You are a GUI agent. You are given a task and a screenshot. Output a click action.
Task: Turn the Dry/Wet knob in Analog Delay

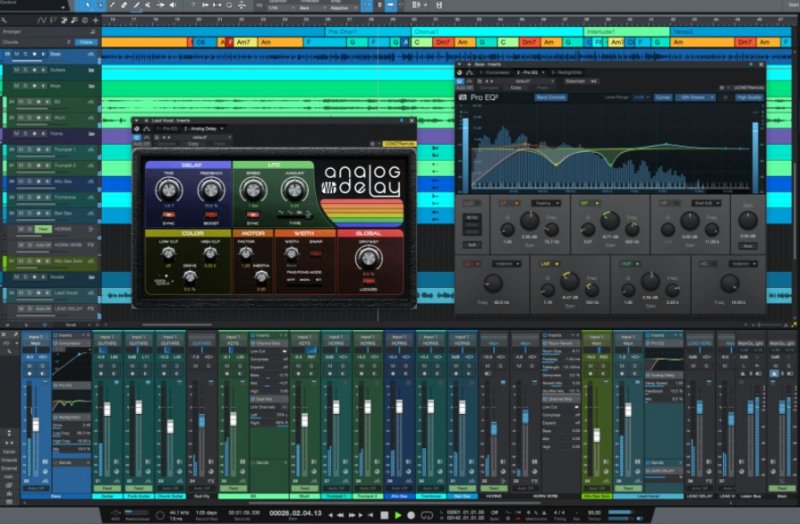(368, 257)
